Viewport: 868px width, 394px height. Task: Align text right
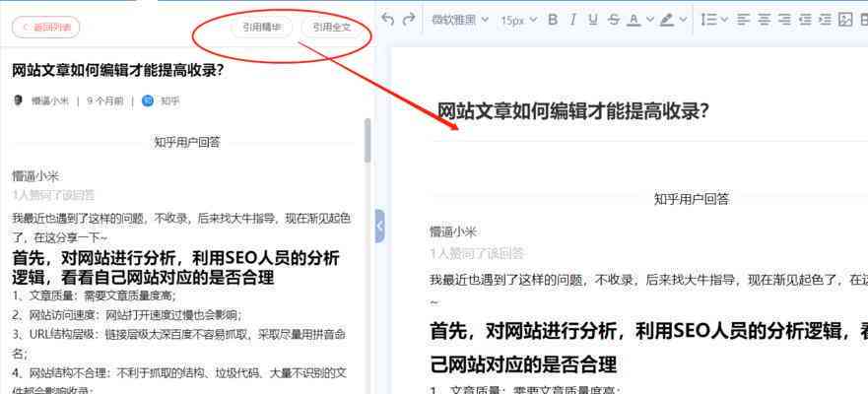click(x=784, y=20)
